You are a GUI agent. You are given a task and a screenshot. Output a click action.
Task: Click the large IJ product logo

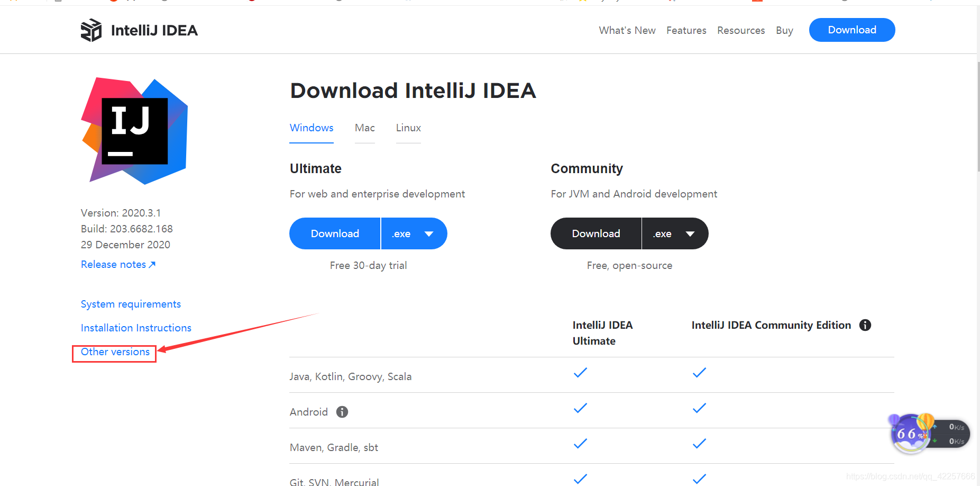(134, 131)
